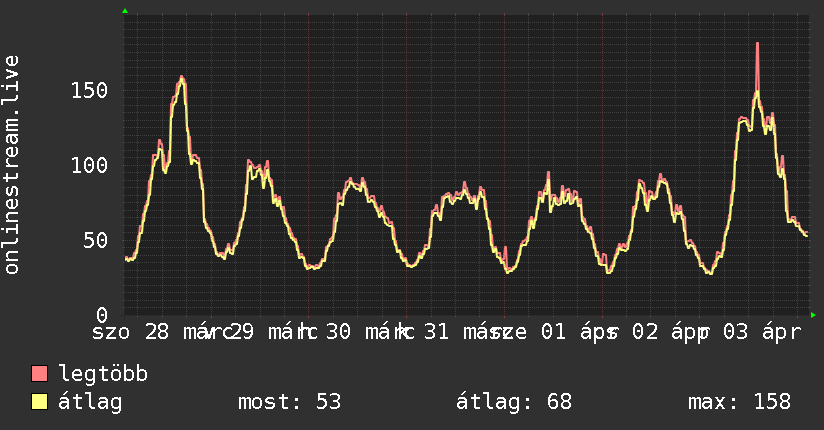Click the 150 y-axis label
824x430 pixels.
coord(89,90)
